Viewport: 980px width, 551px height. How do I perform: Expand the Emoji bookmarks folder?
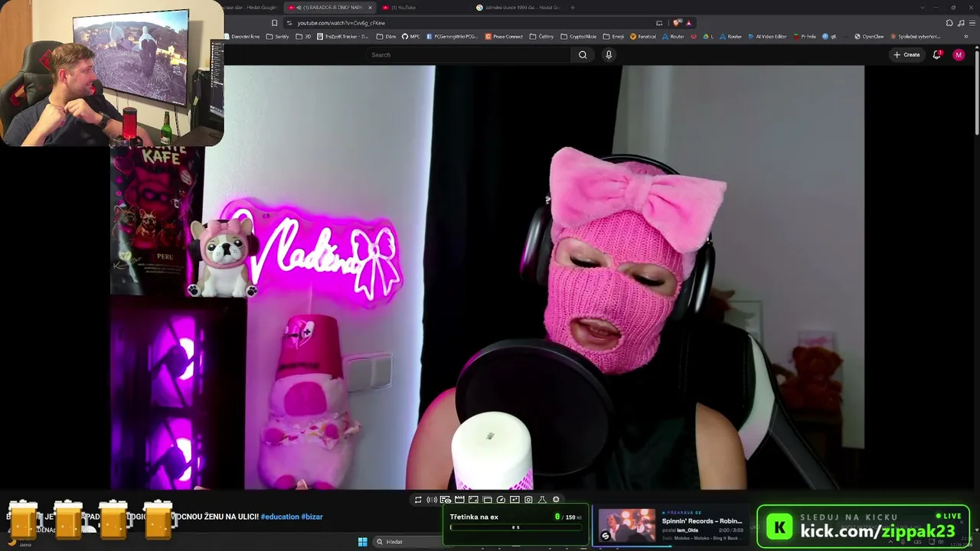point(613,37)
